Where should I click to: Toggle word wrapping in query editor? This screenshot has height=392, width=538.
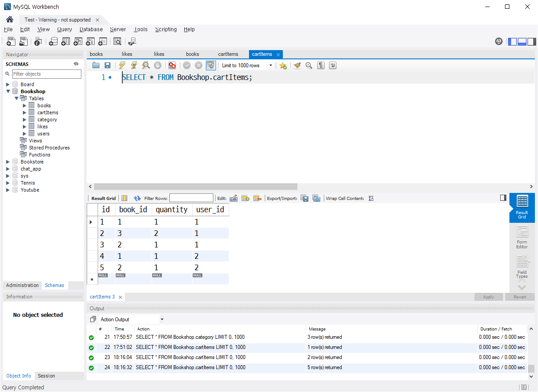point(333,65)
